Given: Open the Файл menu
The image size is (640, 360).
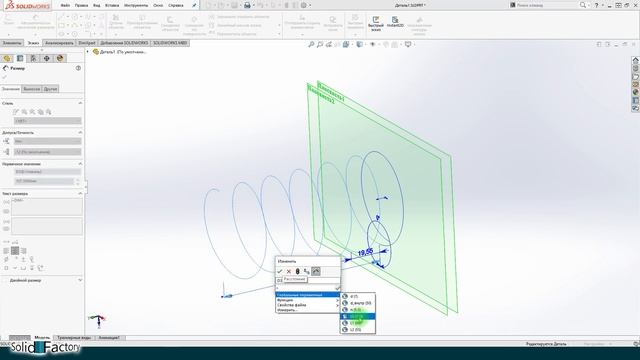Looking at the screenshot, I should click(x=65, y=6).
